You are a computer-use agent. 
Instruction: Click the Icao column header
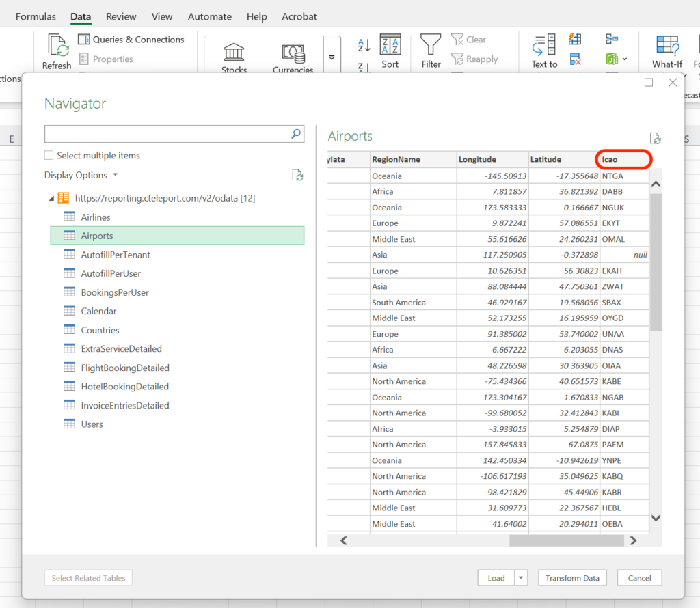tap(624, 160)
